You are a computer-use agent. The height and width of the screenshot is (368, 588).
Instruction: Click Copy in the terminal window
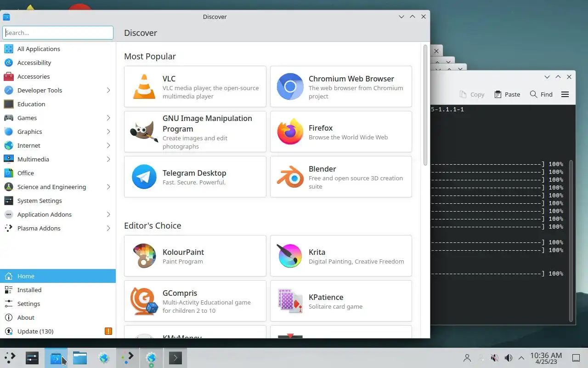[472, 94]
